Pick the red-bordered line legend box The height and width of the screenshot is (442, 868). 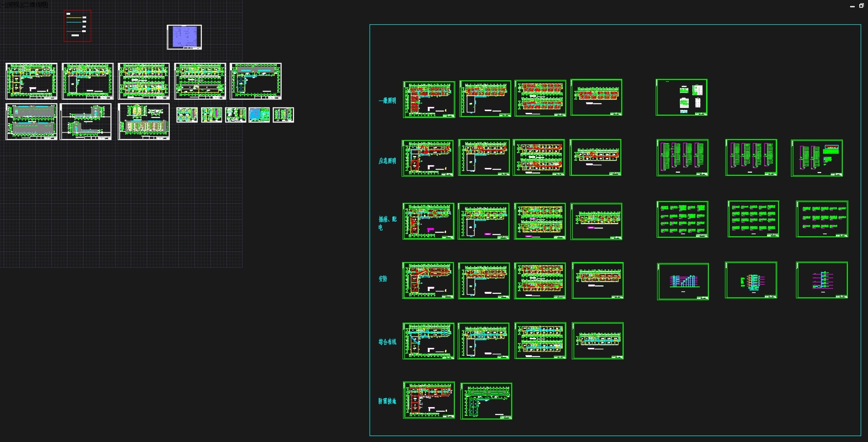point(77,26)
